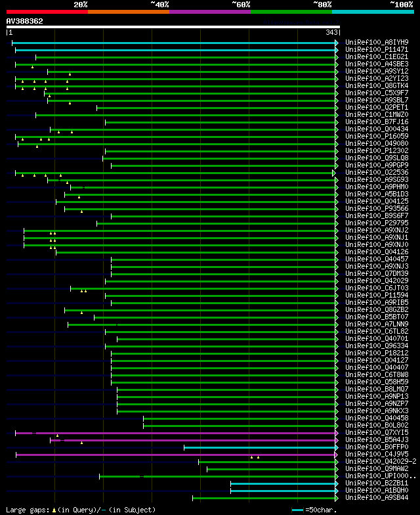The image size is (420, 515).
Task: Click UniRef100_O22536 label
Action: (377, 172)
